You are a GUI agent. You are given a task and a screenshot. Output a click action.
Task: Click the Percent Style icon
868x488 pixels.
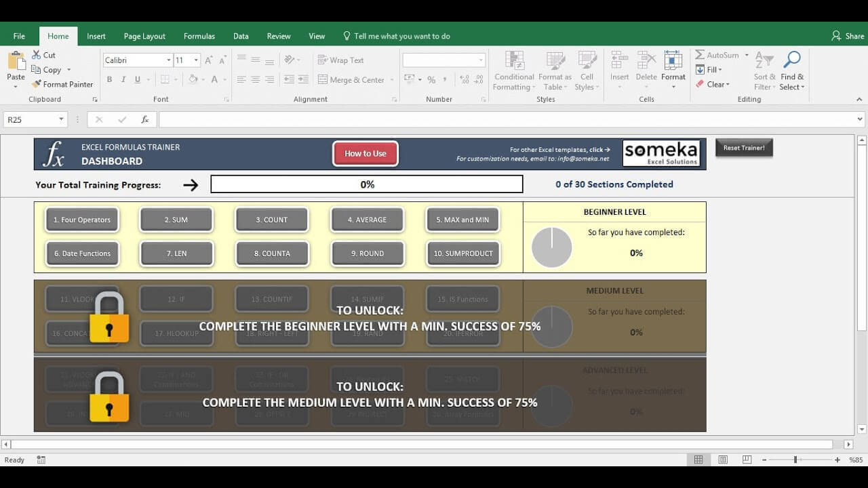(432, 79)
